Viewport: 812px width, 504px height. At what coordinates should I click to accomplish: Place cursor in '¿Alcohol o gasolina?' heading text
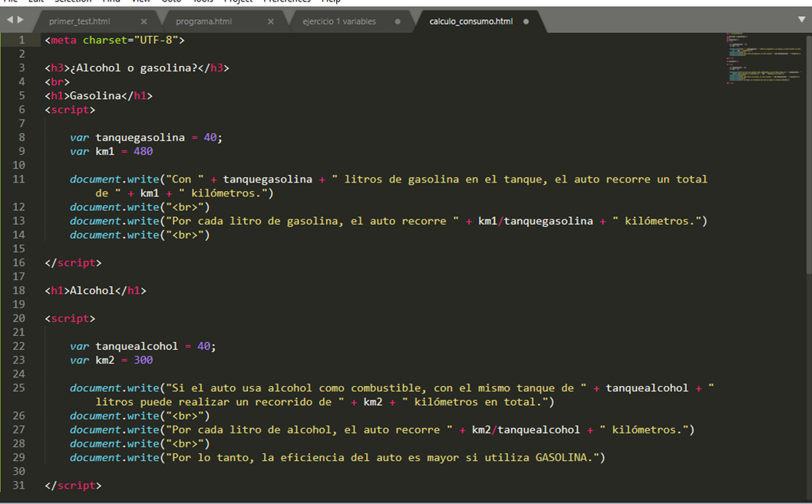coord(134,68)
